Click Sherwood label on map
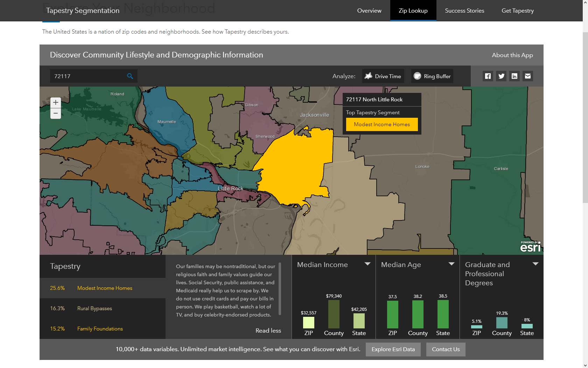 (265, 136)
